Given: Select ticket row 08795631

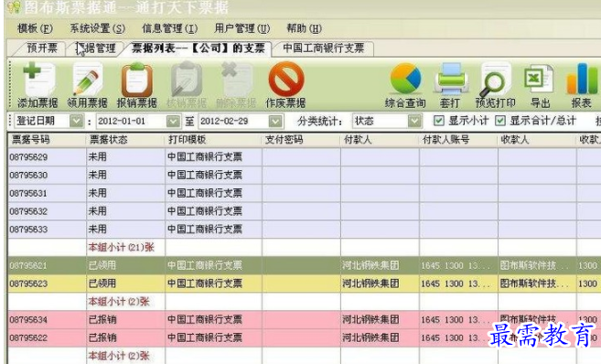Looking at the screenshot, I should tap(305, 193).
